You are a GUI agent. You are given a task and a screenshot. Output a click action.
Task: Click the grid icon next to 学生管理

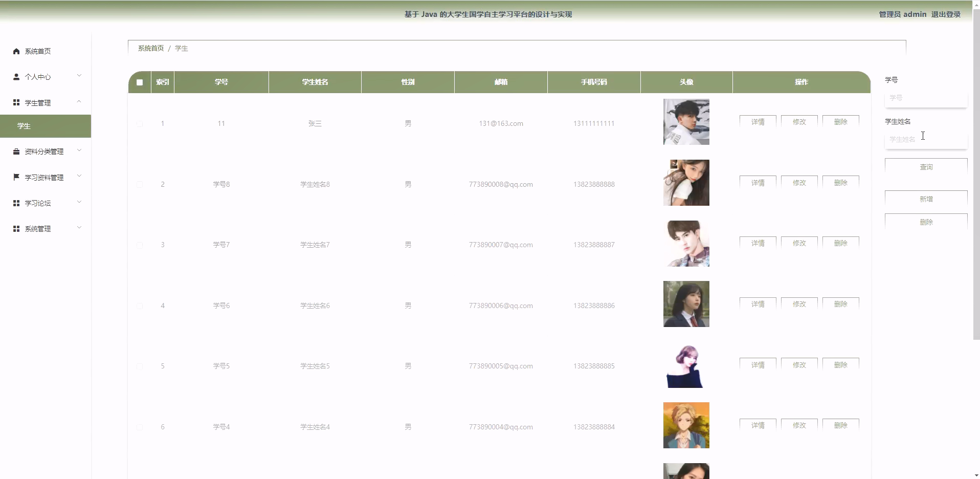16,102
